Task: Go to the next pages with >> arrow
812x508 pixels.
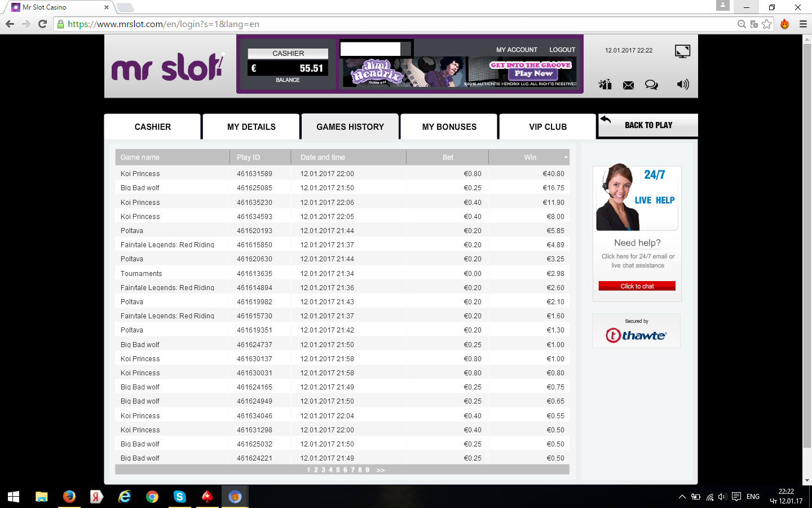Action: click(381, 470)
